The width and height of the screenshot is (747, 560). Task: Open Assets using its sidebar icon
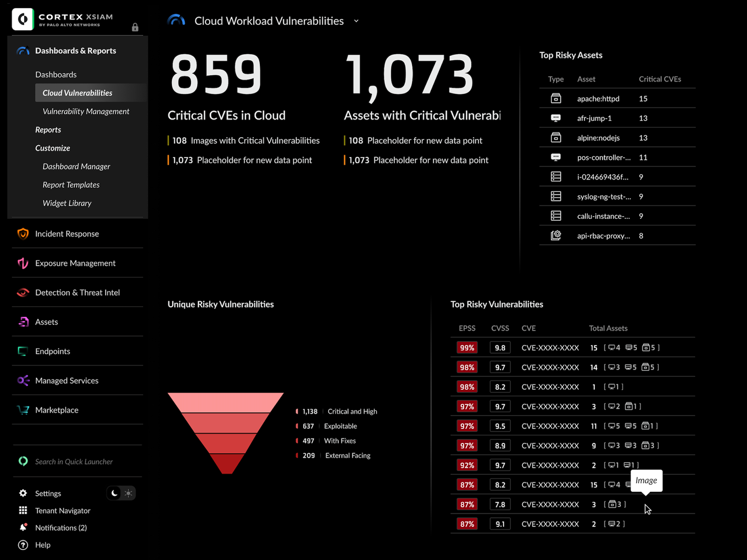23,322
